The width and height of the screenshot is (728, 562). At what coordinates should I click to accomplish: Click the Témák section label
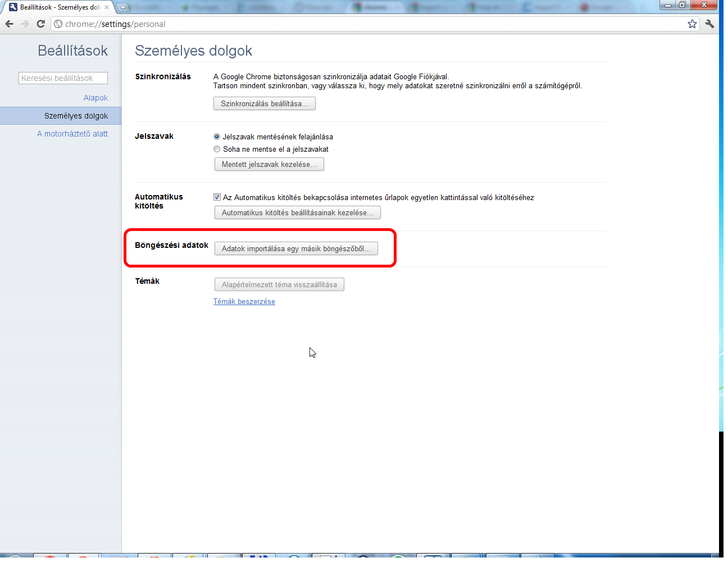pos(147,281)
